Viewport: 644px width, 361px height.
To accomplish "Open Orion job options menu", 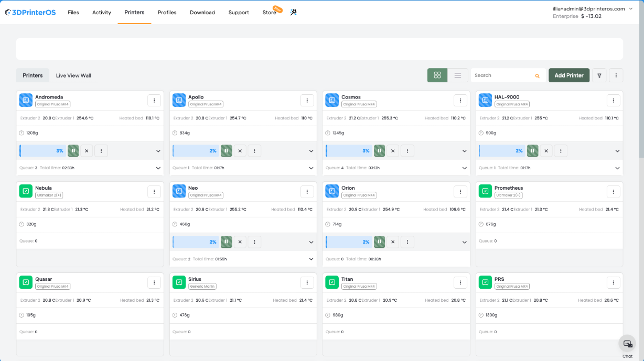I will point(407,242).
